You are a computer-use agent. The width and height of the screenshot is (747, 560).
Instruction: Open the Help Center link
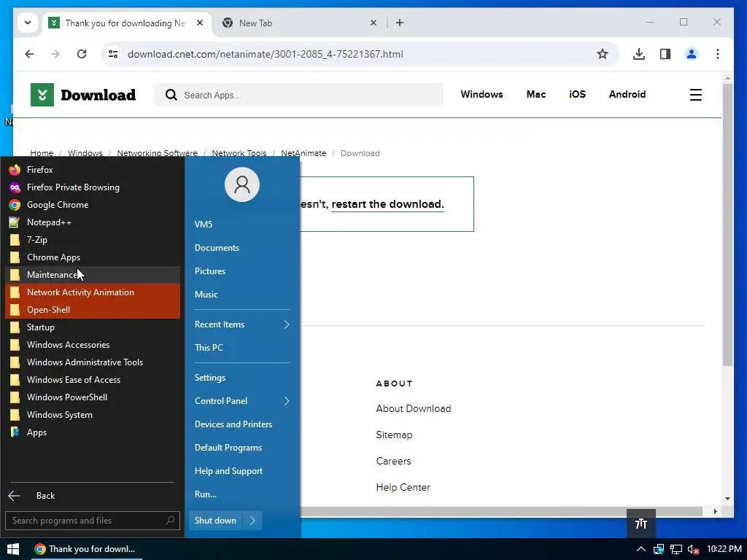(403, 487)
